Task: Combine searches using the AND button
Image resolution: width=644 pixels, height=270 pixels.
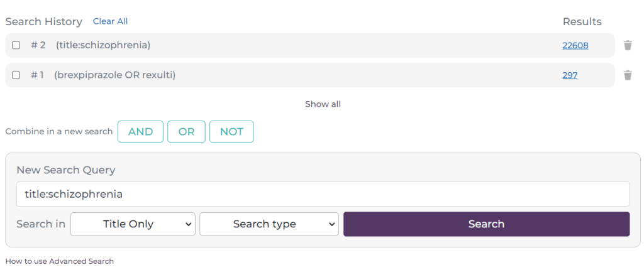Action: pos(140,132)
